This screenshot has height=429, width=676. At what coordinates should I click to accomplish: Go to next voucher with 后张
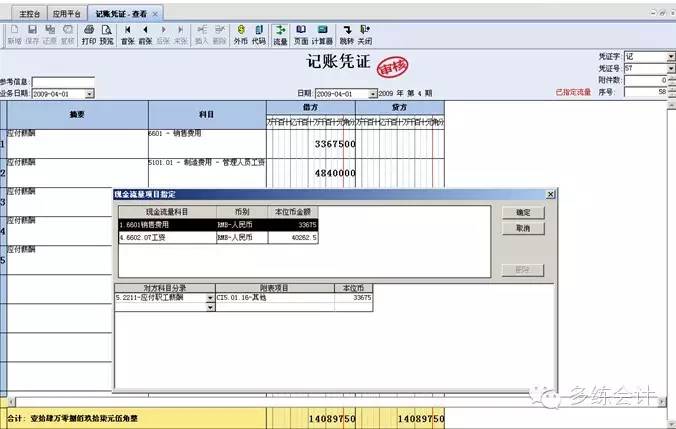click(x=163, y=34)
